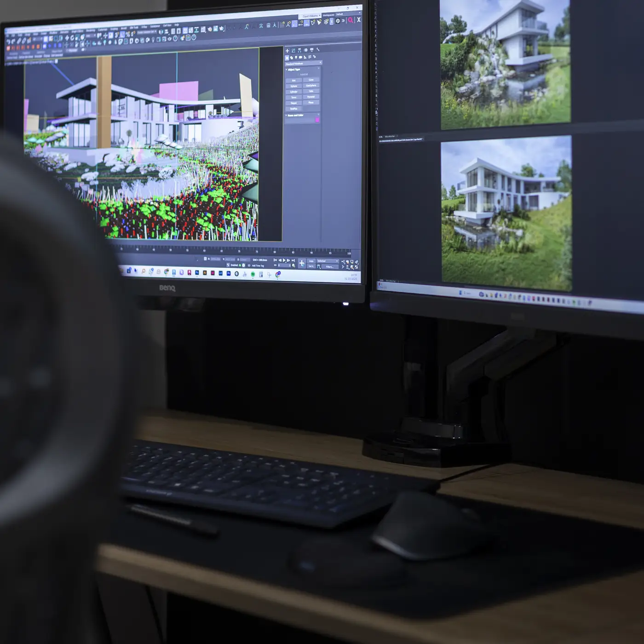Go to the start frame
The width and height of the screenshot is (644, 644).
275,260
